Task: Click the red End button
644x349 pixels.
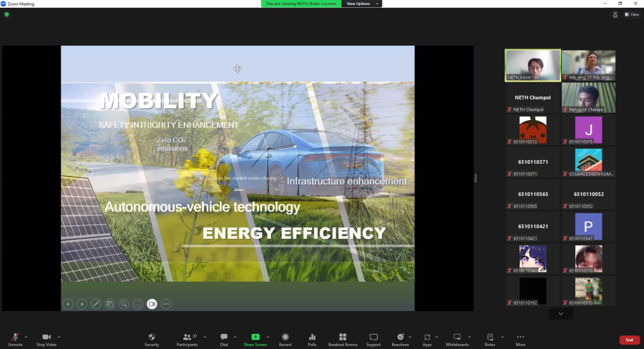Action: click(629, 340)
